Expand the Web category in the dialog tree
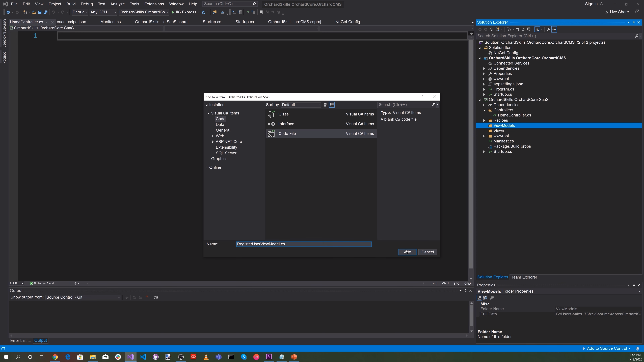The image size is (644, 362). coord(213,136)
